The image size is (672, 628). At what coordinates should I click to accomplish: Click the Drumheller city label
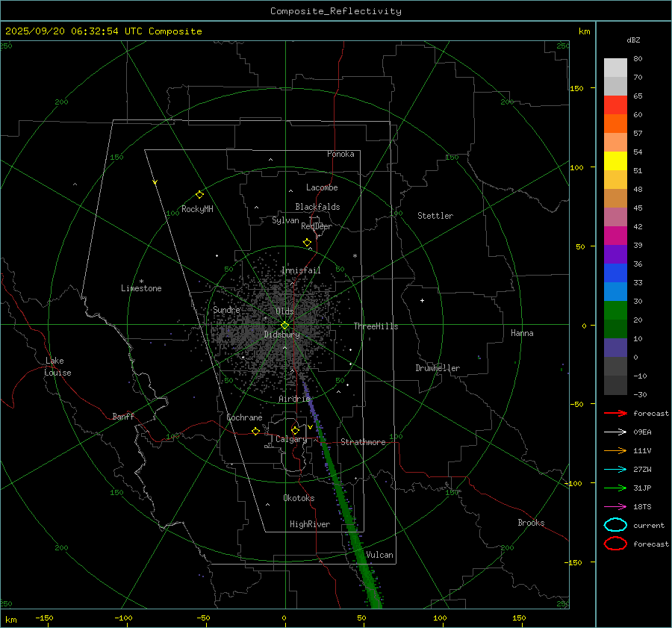438,368
